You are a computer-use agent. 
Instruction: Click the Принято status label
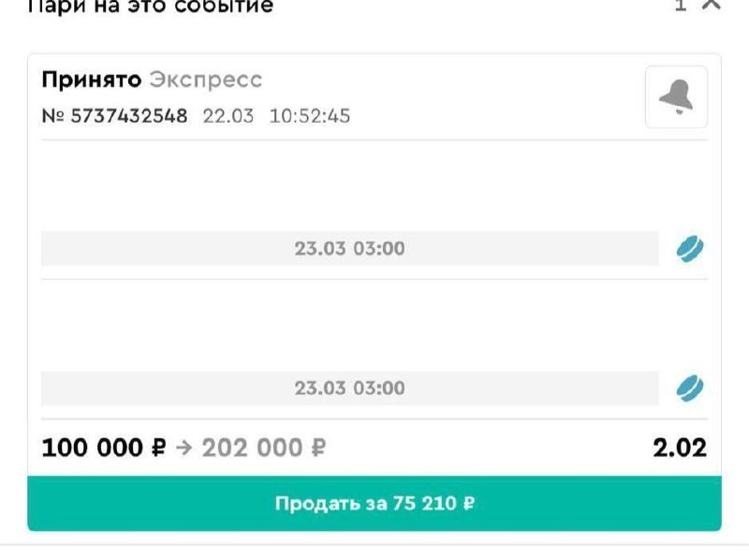coord(91,81)
